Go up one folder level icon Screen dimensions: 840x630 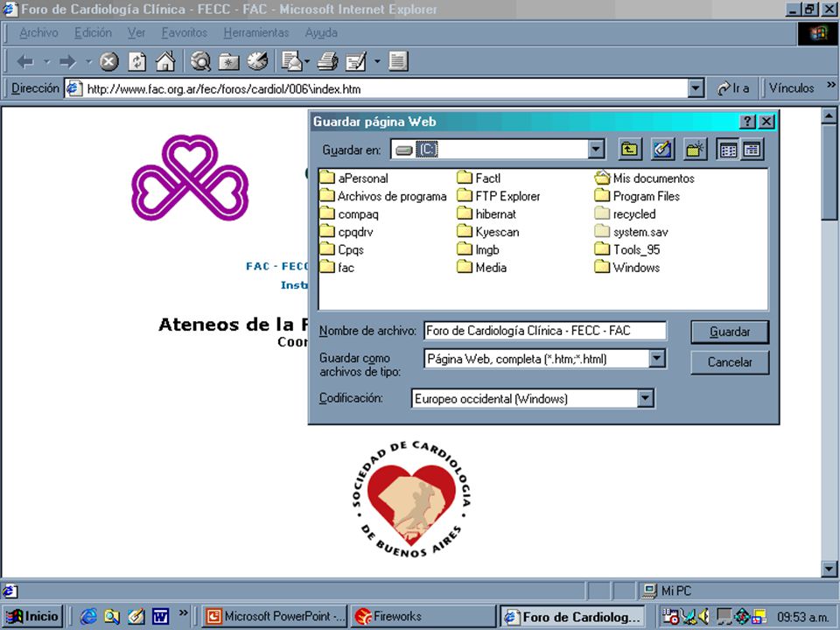(x=629, y=150)
